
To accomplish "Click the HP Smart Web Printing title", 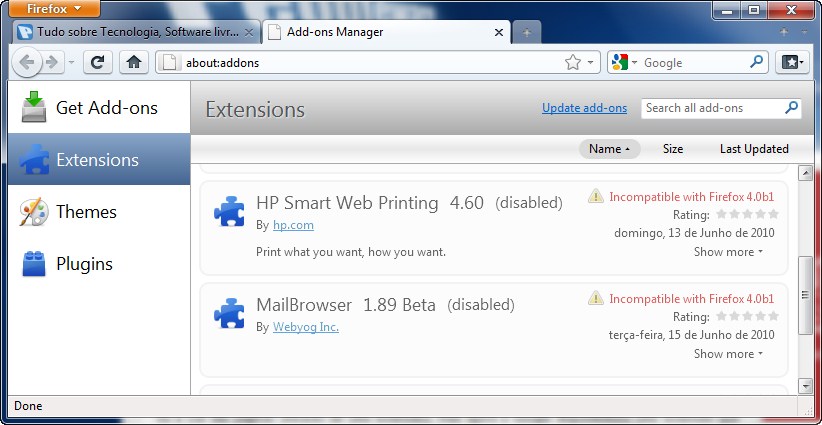I will coord(347,203).
